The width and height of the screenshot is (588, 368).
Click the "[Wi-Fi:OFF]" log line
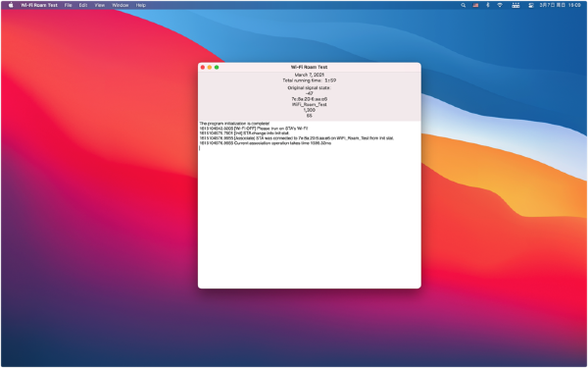pyautogui.click(x=254, y=129)
